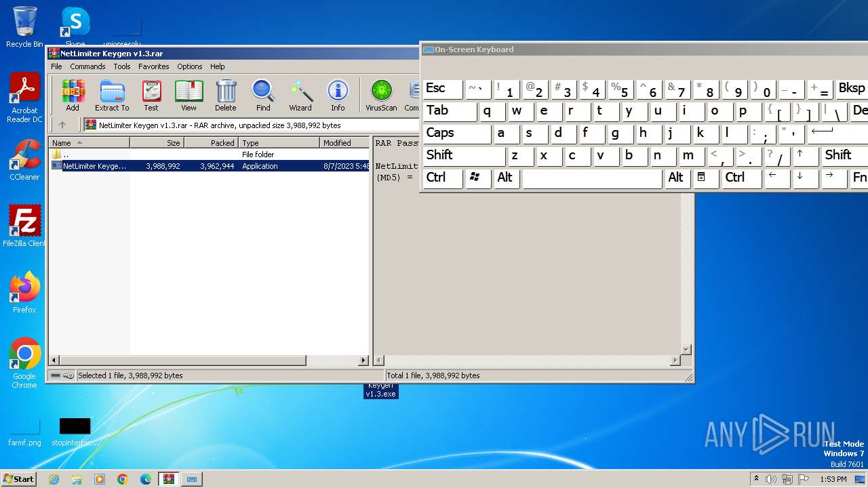Open Edge from the taskbar

(146, 479)
